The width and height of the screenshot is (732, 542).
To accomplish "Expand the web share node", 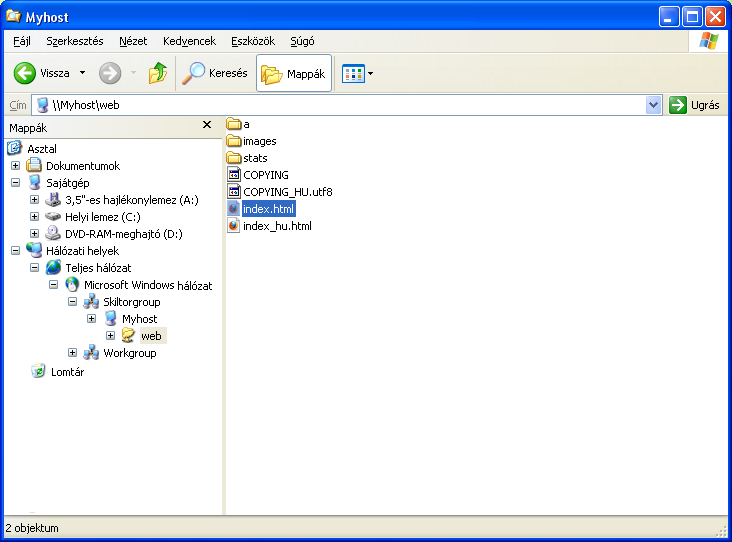I will tap(110, 336).
